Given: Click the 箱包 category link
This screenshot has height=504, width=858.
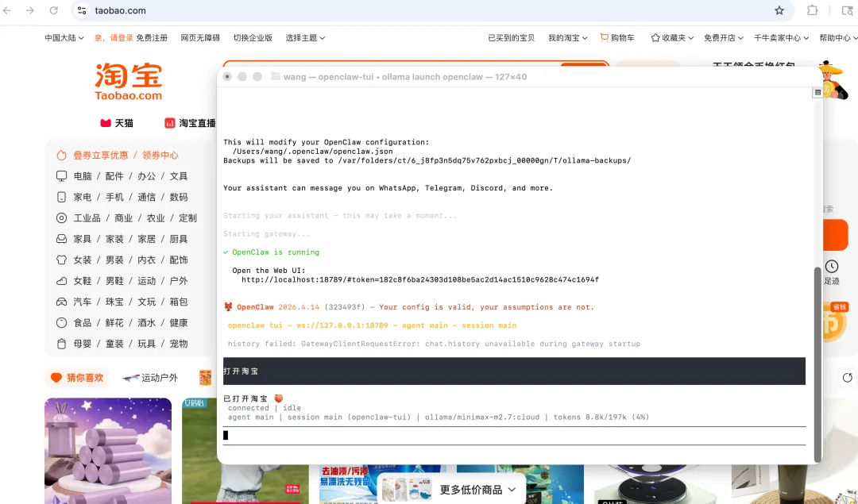Looking at the screenshot, I should pyautogui.click(x=179, y=302).
